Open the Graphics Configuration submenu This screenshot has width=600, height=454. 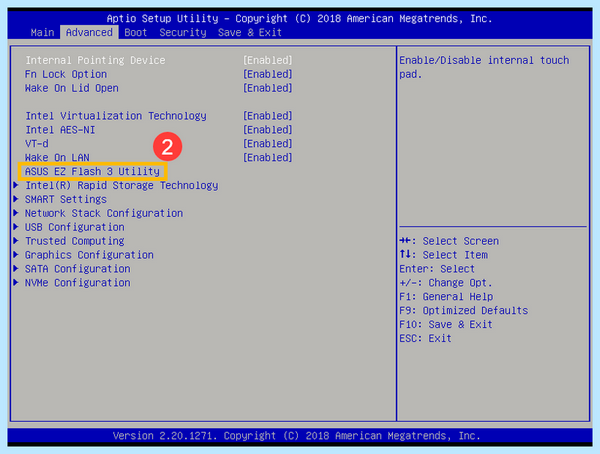point(89,255)
